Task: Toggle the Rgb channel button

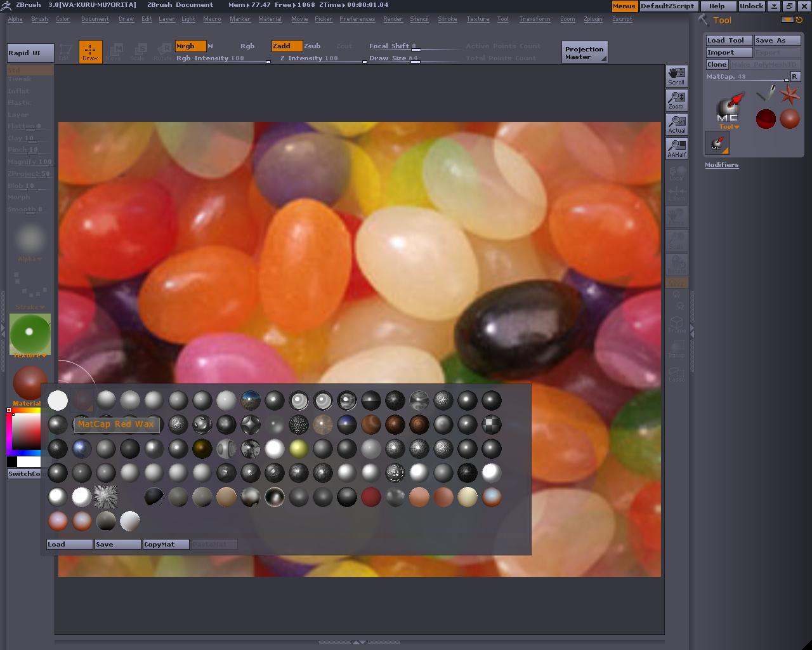Action: tap(247, 46)
